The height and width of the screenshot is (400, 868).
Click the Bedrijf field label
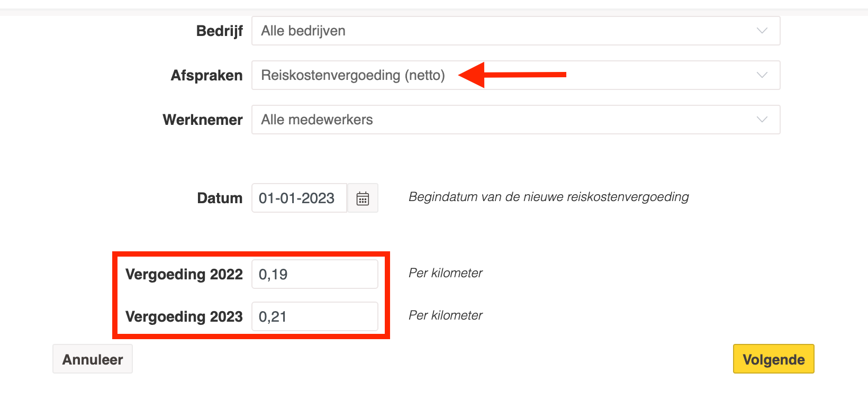pos(219,31)
